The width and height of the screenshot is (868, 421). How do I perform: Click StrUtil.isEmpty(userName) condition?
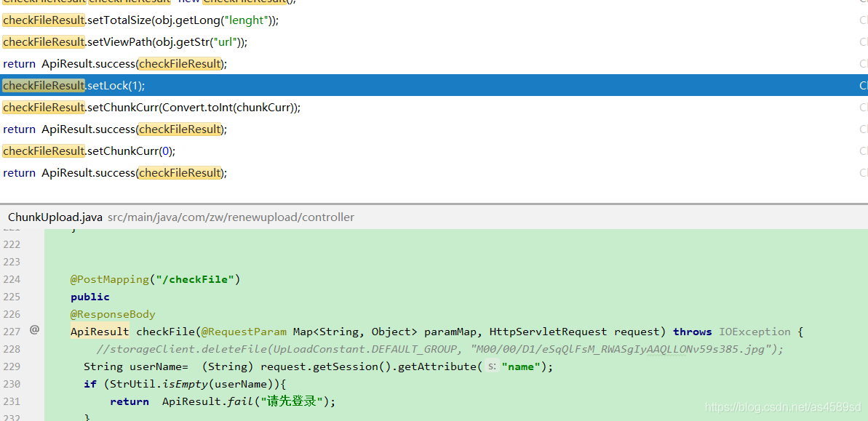191,384
